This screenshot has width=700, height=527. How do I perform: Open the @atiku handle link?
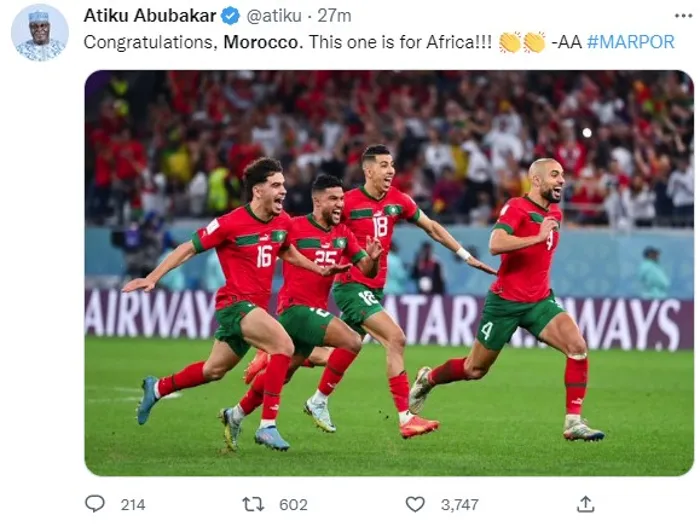[274, 16]
